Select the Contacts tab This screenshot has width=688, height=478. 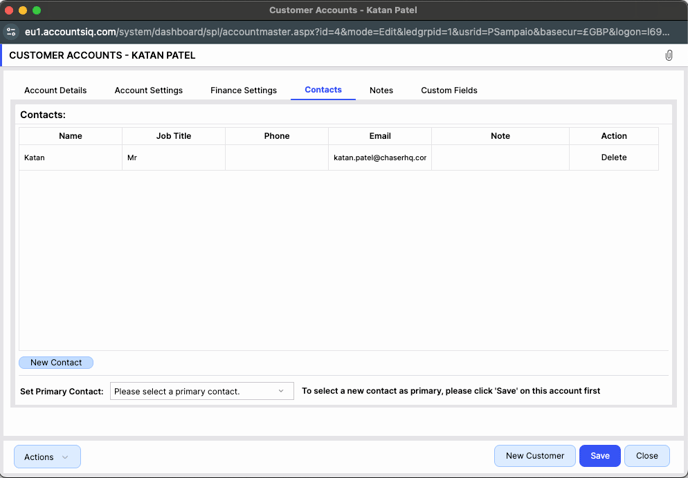pyautogui.click(x=323, y=90)
